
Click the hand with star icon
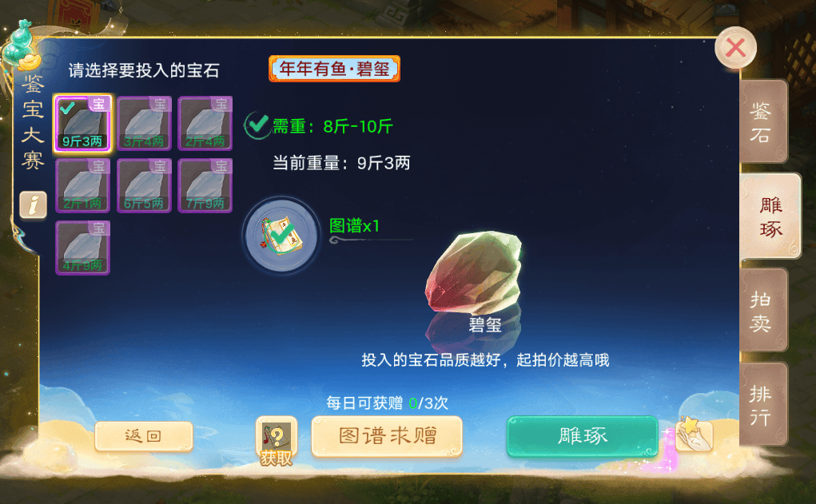pyautogui.click(x=694, y=435)
